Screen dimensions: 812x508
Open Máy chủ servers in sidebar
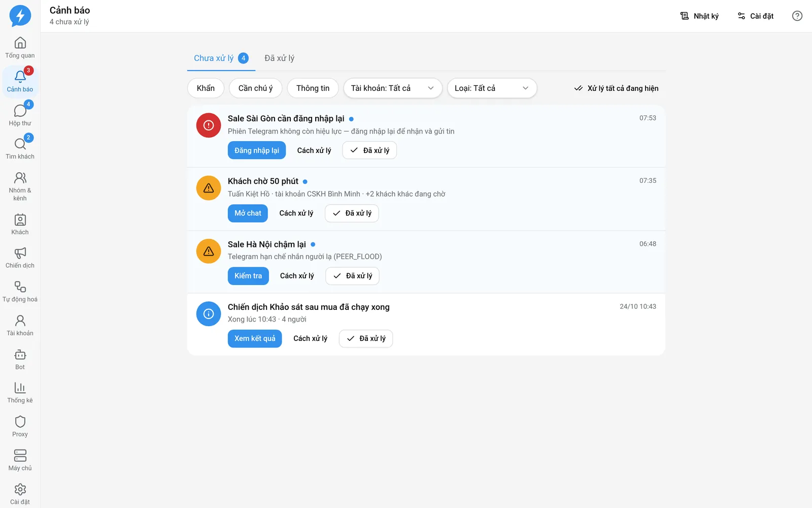click(20, 461)
